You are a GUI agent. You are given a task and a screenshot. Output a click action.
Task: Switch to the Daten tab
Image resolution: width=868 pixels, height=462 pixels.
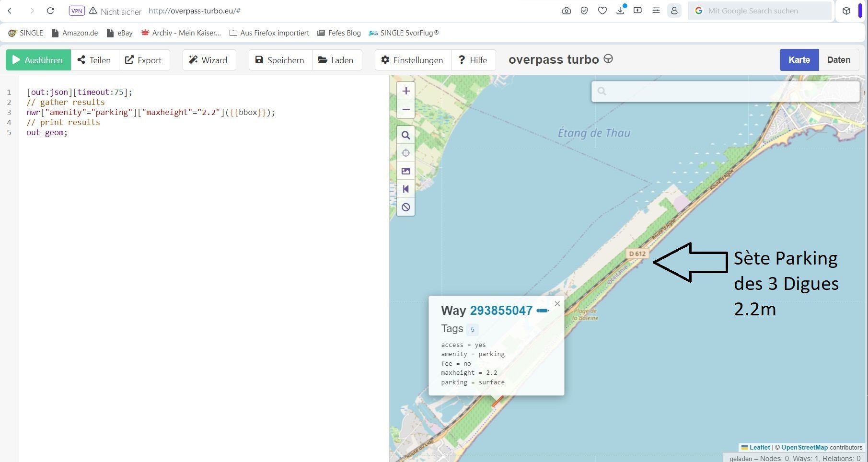point(839,60)
